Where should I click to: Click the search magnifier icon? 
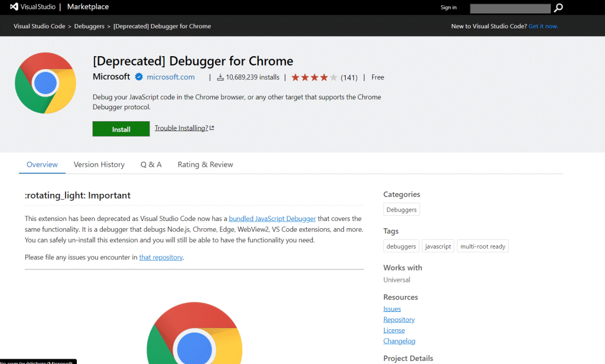pyautogui.click(x=558, y=8)
